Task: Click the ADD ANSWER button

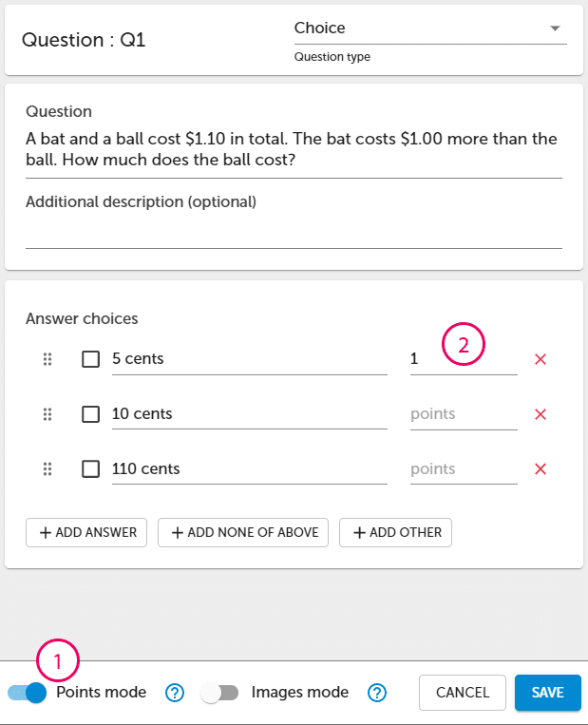Action: 86,533
